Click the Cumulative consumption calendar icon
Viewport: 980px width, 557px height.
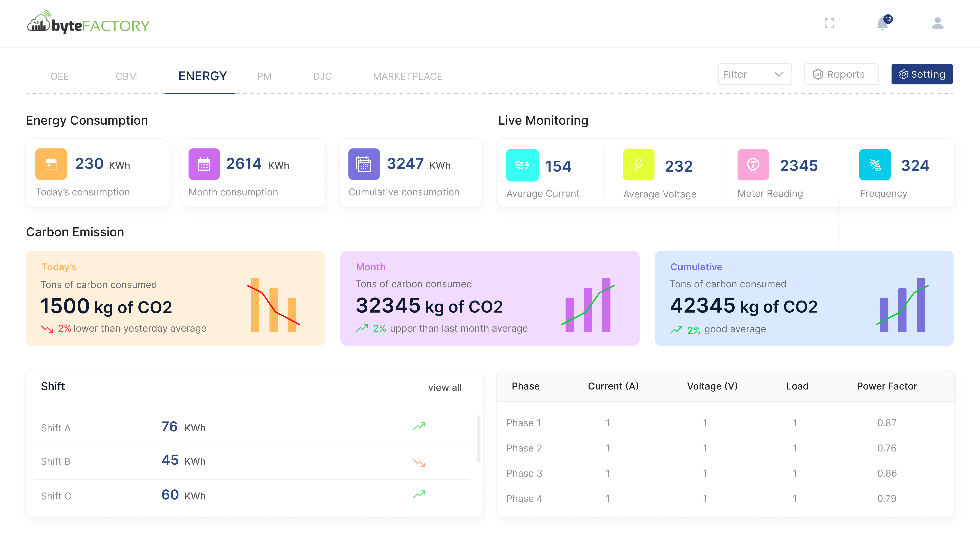pos(364,164)
